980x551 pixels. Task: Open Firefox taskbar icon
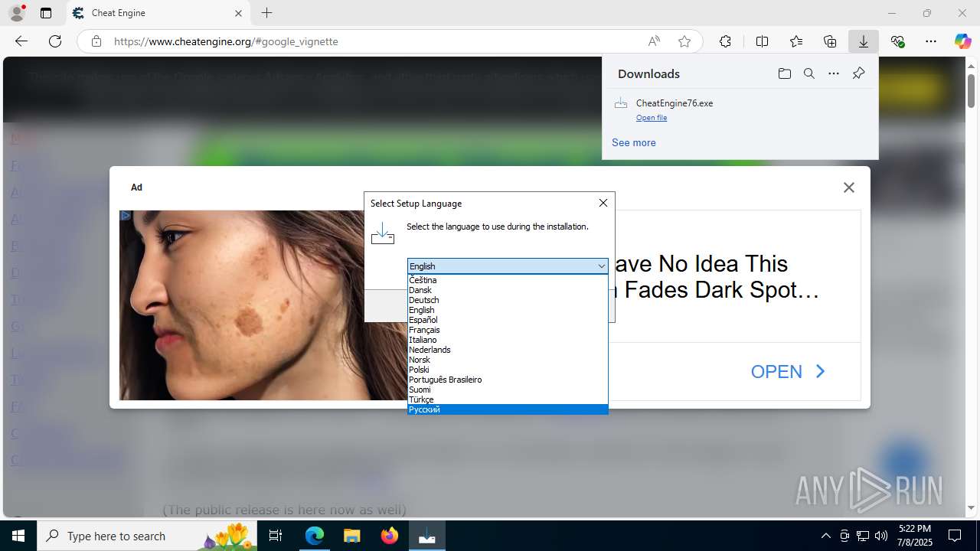coord(390,536)
